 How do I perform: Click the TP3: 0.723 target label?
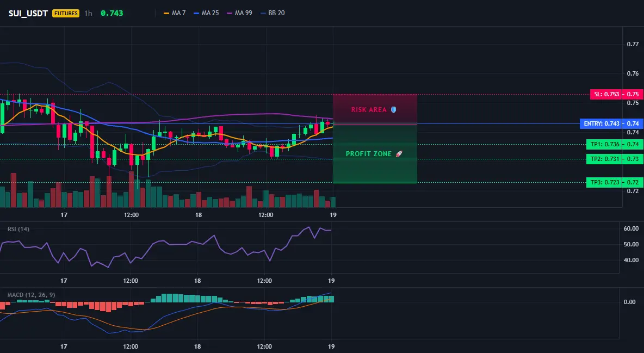(604, 182)
